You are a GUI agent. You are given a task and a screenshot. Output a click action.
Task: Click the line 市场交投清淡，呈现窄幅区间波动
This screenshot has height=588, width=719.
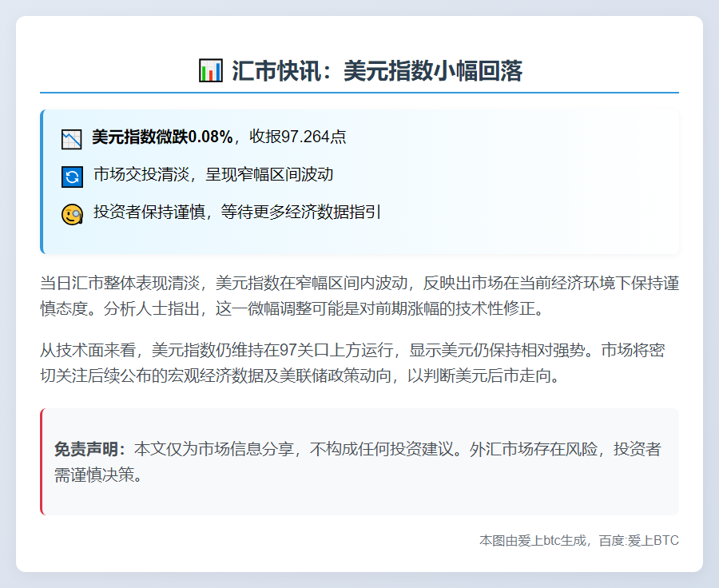213,175
